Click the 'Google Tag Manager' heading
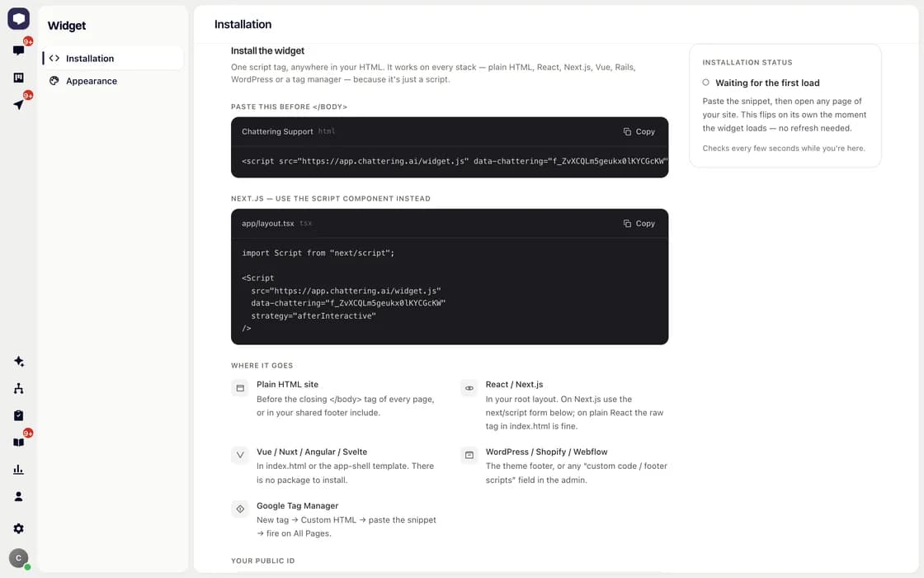The image size is (924, 578). tap(298, 506)
